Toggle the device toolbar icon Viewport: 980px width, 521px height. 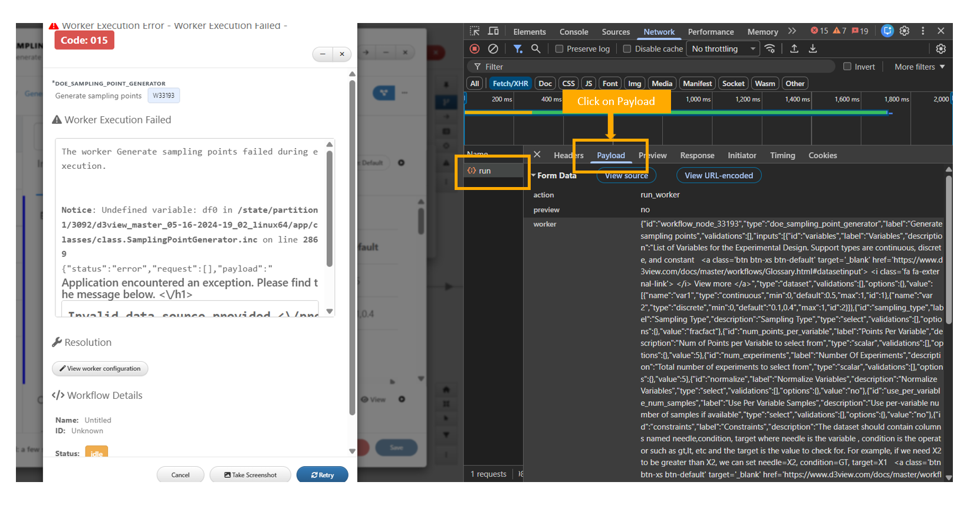(x=494, y=31)
